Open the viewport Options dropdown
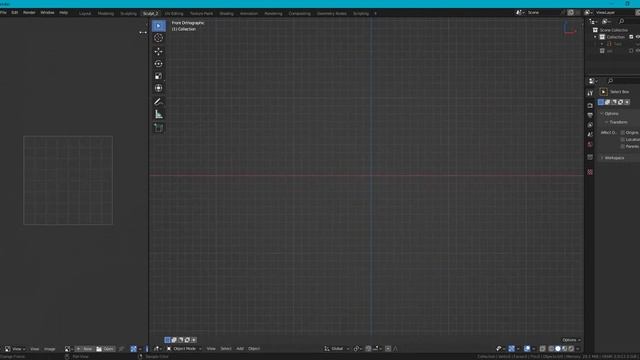The height and width of the screenshot is (360, 640). [x=571, y=340]
